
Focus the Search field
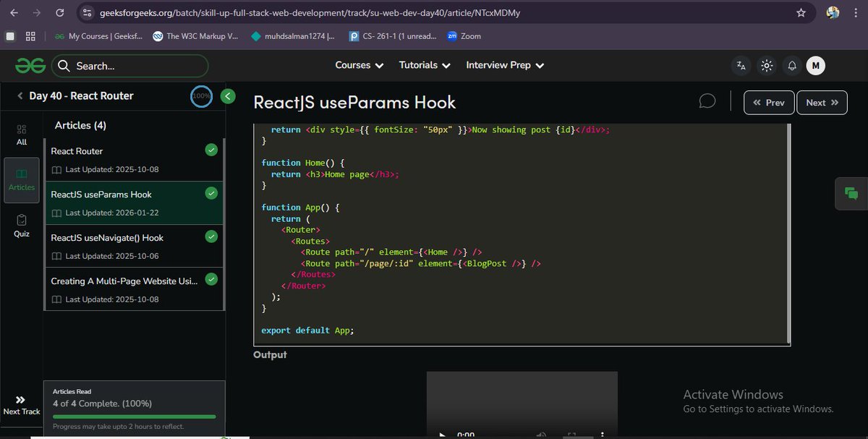129,66
